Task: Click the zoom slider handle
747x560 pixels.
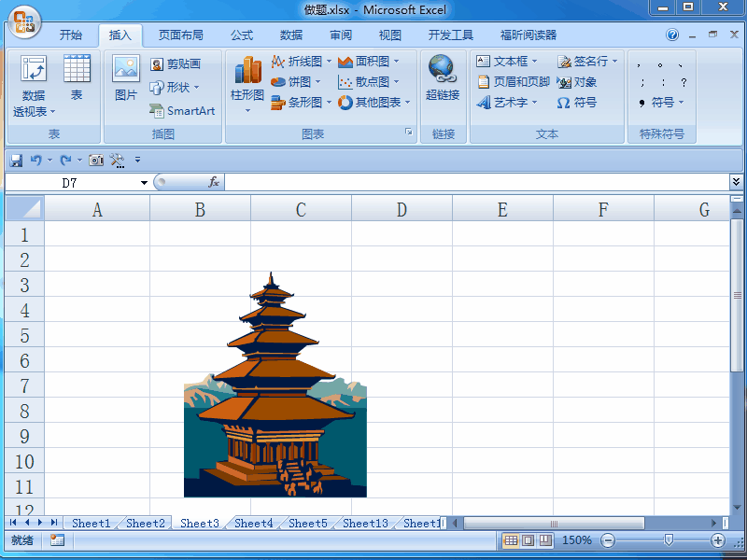Action: (x=669, y=539)
